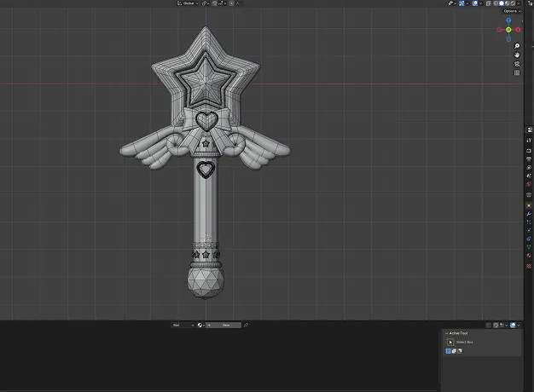The image size is (534, 392).
Task: Switch to rendered viewport shading
Action: [x=513, y=3]
